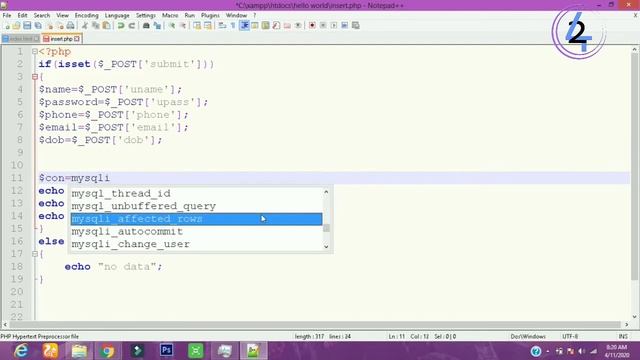
Task: Click the Replace toolbar icon
Action: click(157, 26)
